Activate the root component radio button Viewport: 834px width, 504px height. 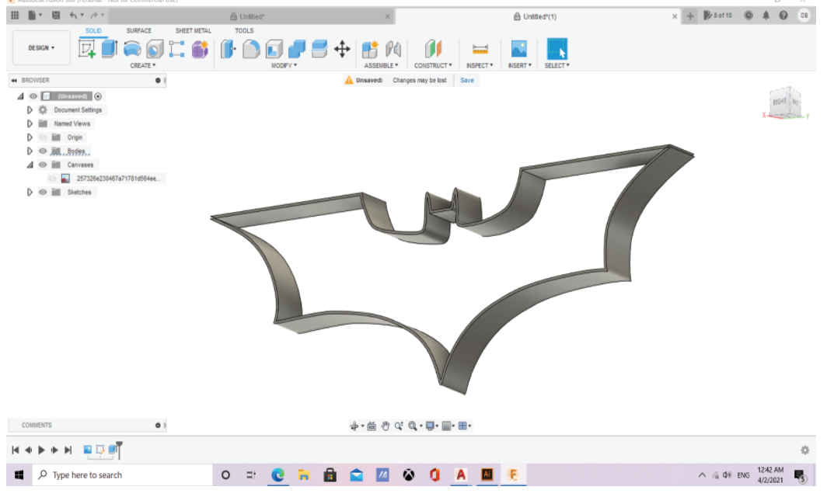pyautogui.click(x=98, y=96)
